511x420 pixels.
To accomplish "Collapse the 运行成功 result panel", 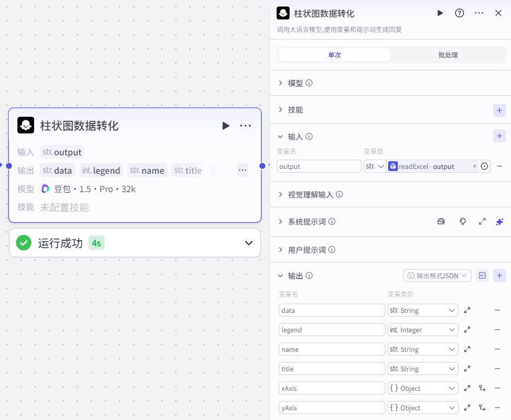I will pyautogui.click(x=248, y=242).
